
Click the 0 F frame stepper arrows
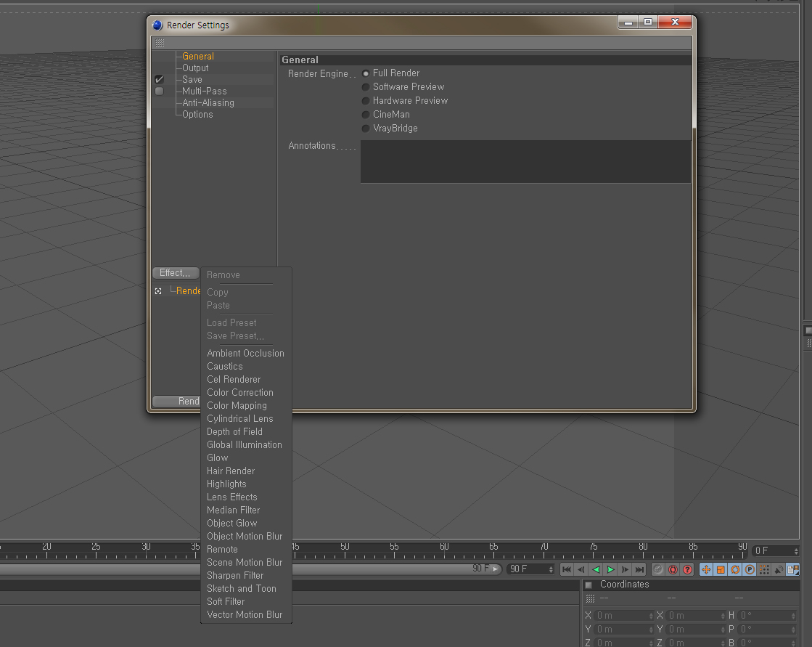point(796,550)
